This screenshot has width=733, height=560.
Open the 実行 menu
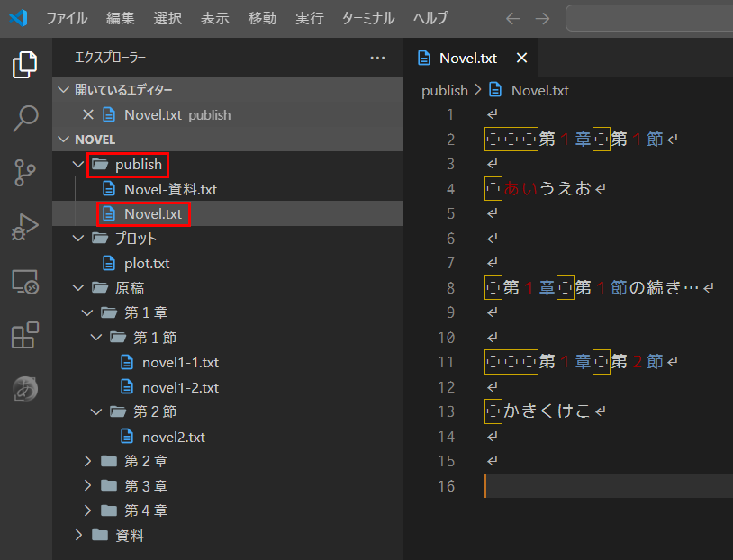(309, 18)
